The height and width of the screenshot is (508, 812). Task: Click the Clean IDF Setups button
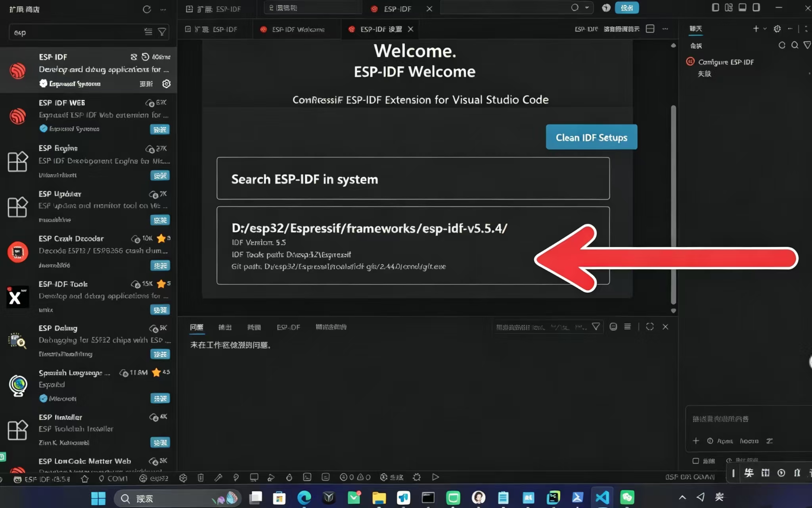(x=592, y=137)
